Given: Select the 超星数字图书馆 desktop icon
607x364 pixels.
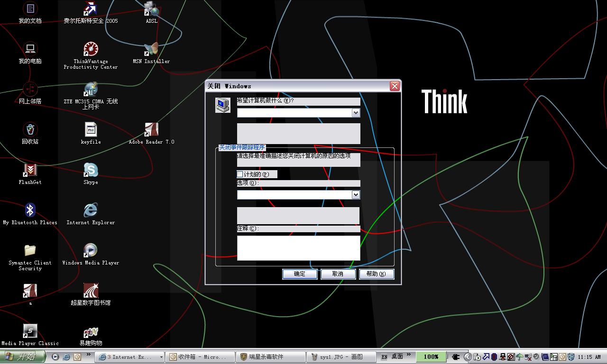Looking at the screenshot, I should click(x=91, y=294).
